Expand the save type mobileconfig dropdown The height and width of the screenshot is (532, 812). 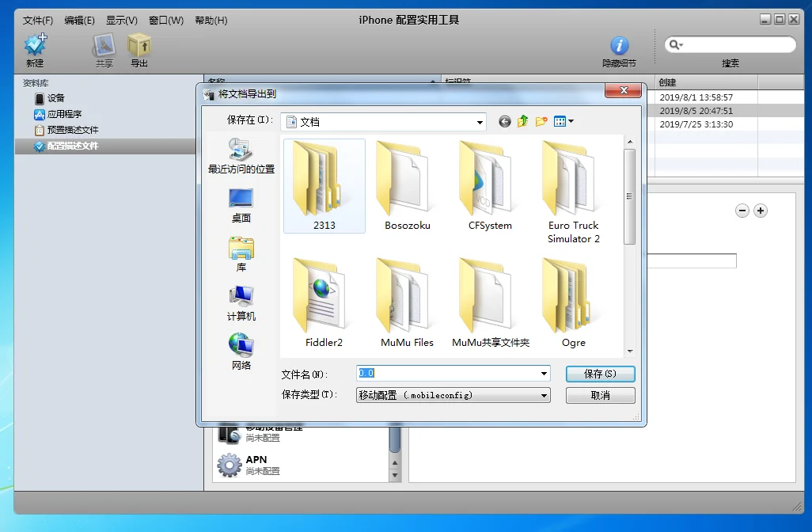click(544, 395)
